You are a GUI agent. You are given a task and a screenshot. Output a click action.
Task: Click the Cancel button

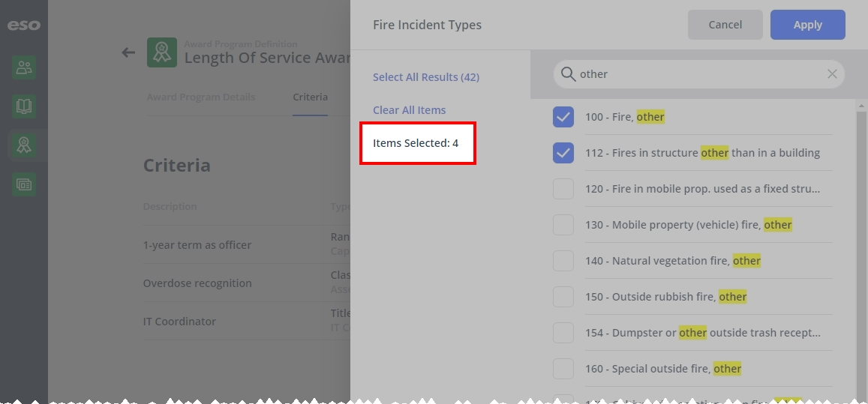pyautogui.click(x=725, y=25)
